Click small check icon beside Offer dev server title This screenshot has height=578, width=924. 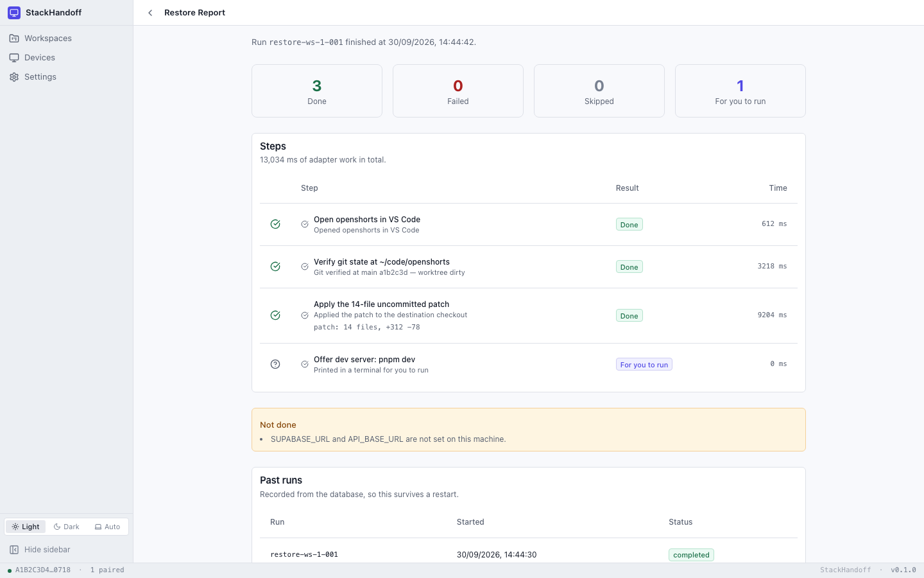tap(305, 364)
